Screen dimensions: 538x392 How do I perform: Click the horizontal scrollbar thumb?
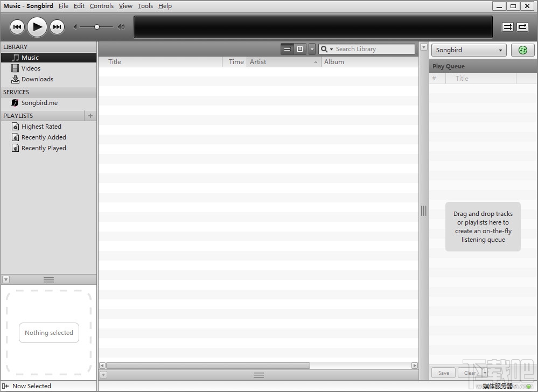(208, 366)
